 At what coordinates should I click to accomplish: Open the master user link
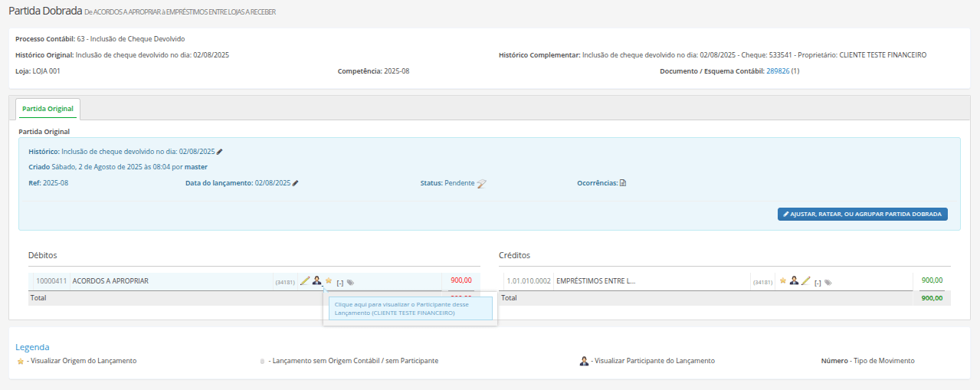tap(196, 166)
